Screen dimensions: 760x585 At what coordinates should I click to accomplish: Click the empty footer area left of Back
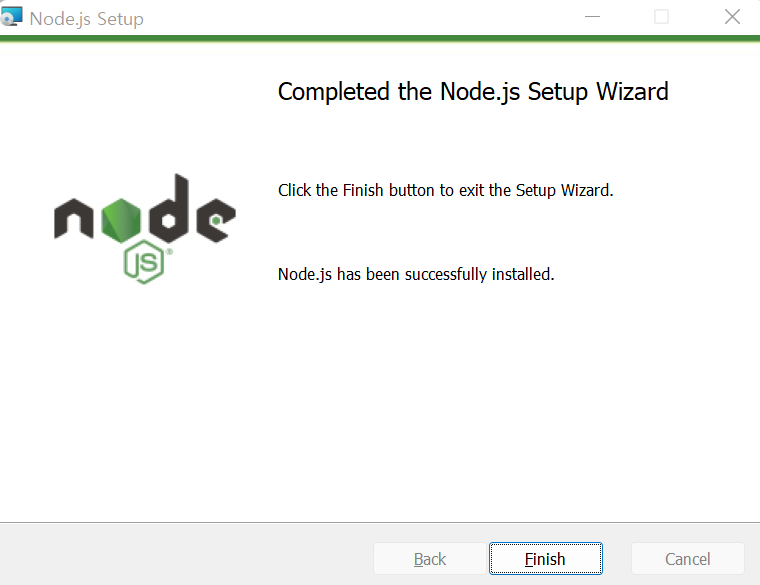(187, 555)
